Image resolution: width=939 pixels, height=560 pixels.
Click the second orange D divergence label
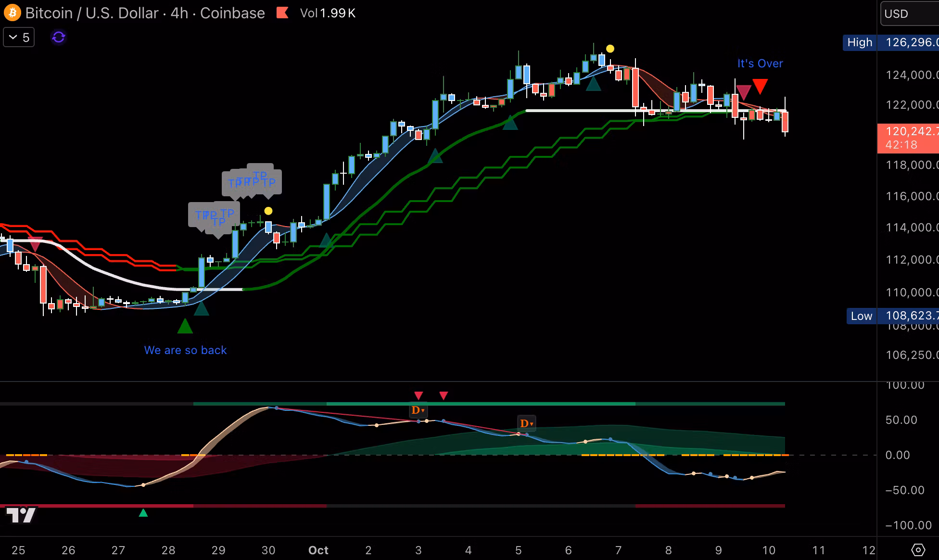pyautogui.click(x=526, y=423)
